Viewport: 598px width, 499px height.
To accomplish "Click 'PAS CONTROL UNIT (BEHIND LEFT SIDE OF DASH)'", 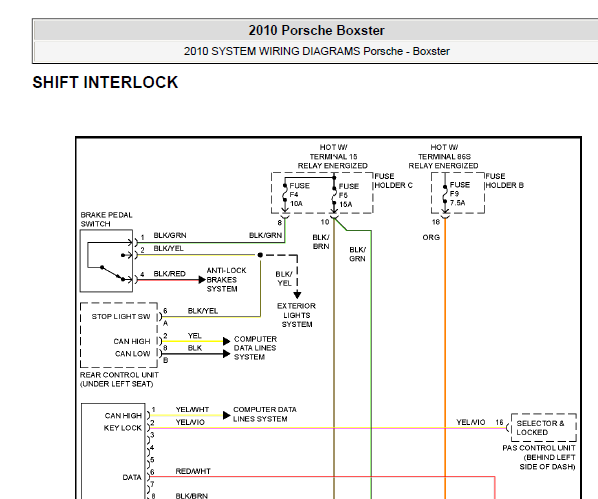I will click(539, 457).
